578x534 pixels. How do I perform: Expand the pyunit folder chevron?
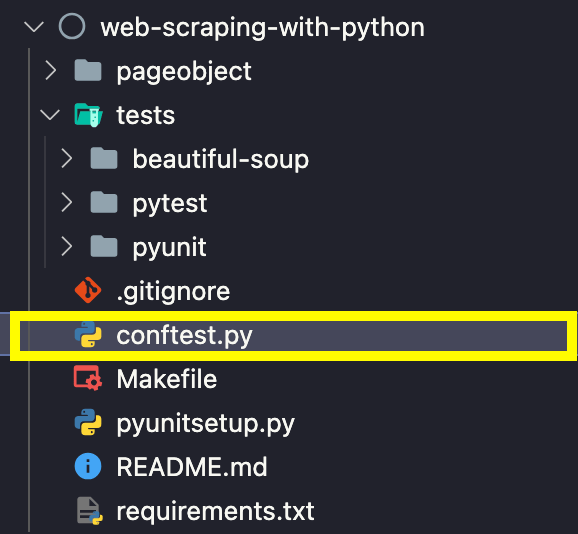coord(67,246)
